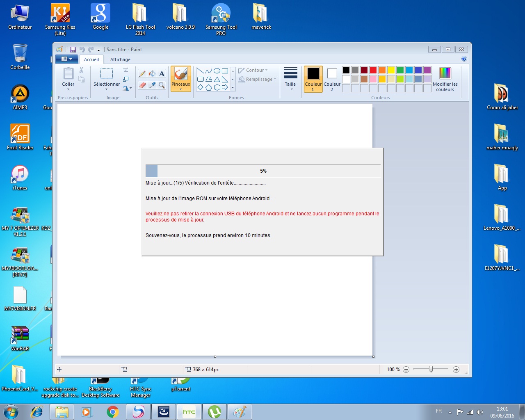This screenshot has height=420, width=525.
Task: Click uTorrent icon in taskbar
Action: coord(215,412)
